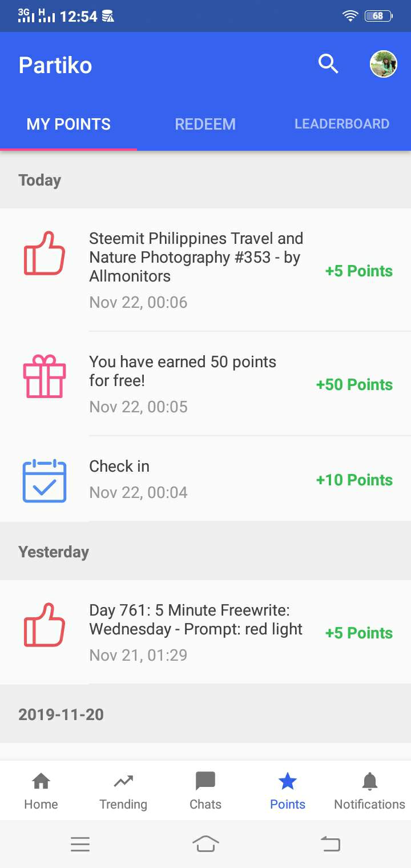This screenshot has height=868, width=411.
Task: Go to Home in bottom navigation
Action: (41, 790)
